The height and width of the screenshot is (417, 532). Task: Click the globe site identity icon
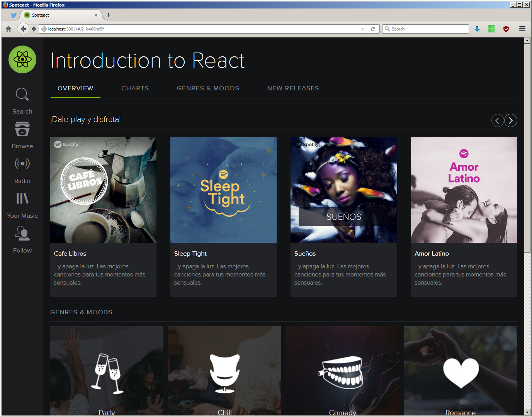44,29
